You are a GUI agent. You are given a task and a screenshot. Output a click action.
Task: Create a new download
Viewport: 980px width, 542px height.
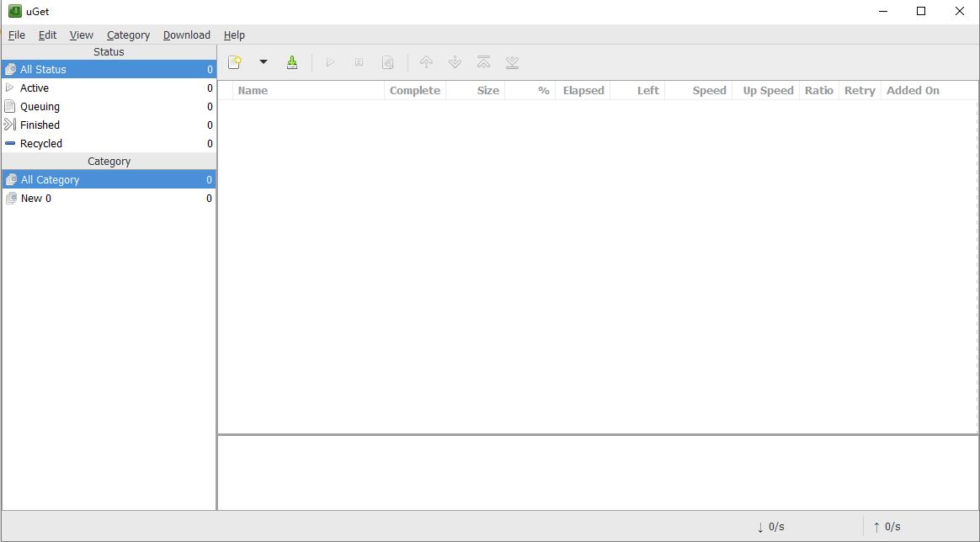pyautogui.click(x=233, y=61)
